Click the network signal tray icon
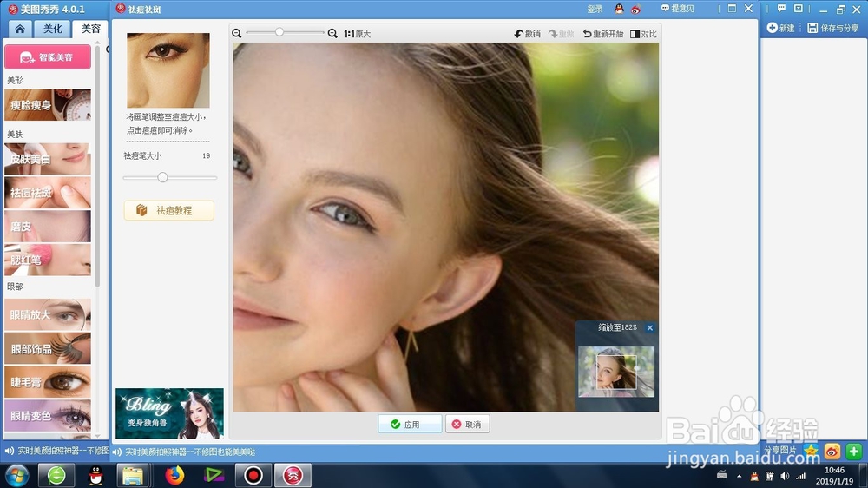 tap(800, 476)
